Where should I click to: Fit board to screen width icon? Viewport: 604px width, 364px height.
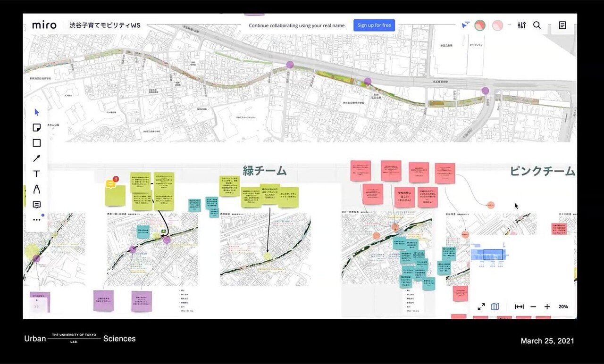519,307
